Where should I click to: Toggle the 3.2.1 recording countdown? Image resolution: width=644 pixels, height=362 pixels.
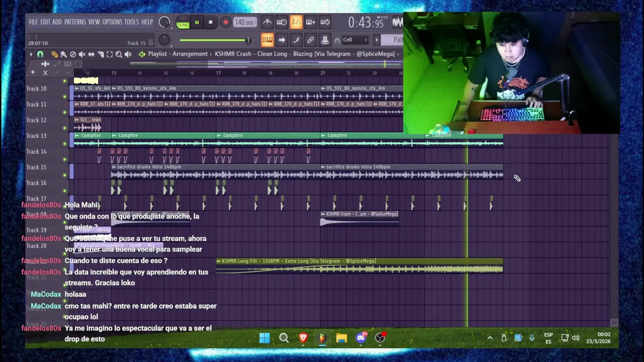pyautogui.click(x=296, y=22)
